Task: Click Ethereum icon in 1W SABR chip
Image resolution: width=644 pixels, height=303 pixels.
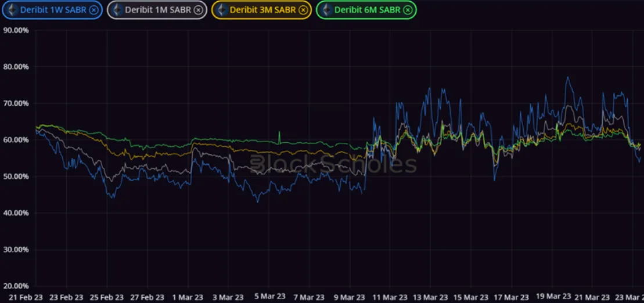Action: click(x=13, y=10)
